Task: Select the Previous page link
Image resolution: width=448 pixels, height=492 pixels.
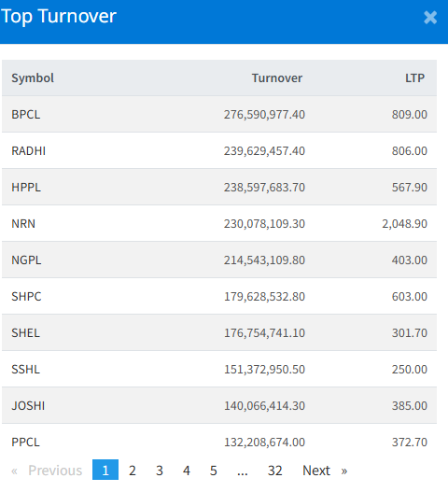Action: point(55,471)
